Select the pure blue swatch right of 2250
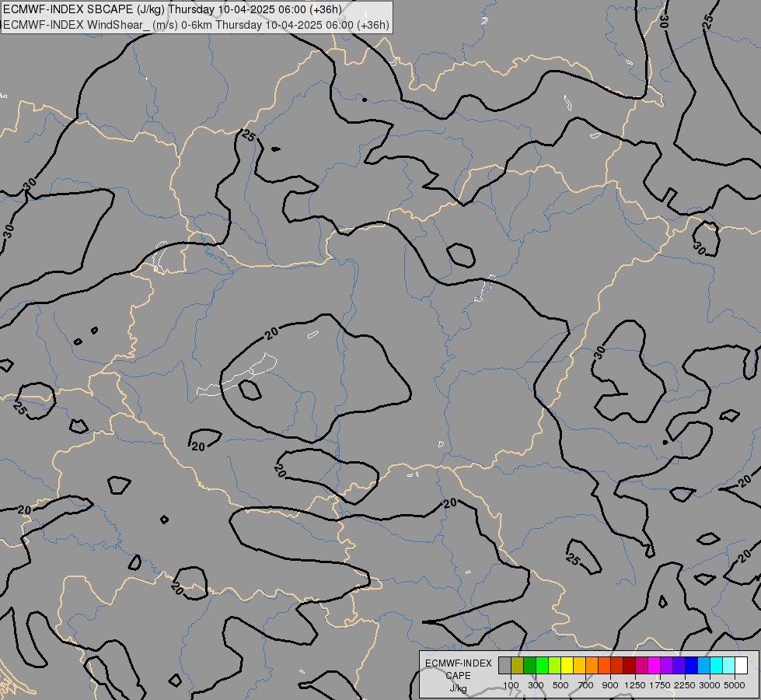 click(691, 666)
